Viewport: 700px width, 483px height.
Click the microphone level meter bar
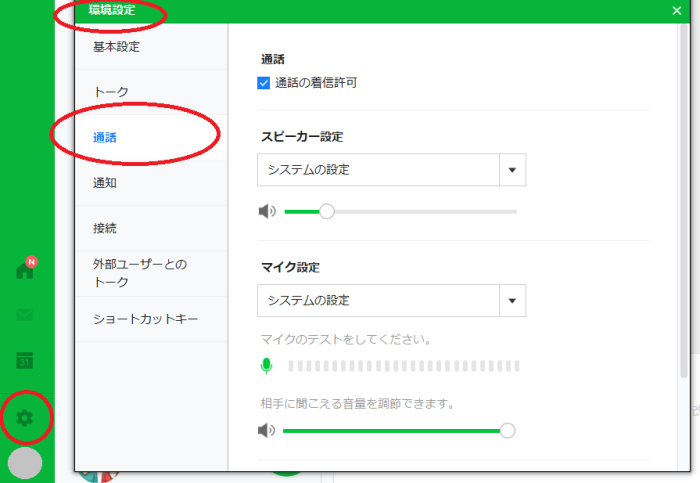pyautogui.click(x=404, y=366)
